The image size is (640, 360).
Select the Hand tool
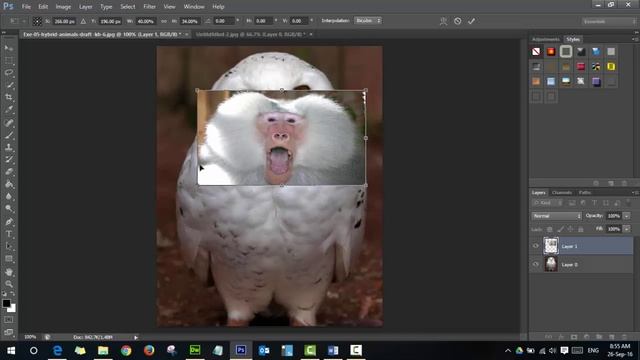[9, 272]
